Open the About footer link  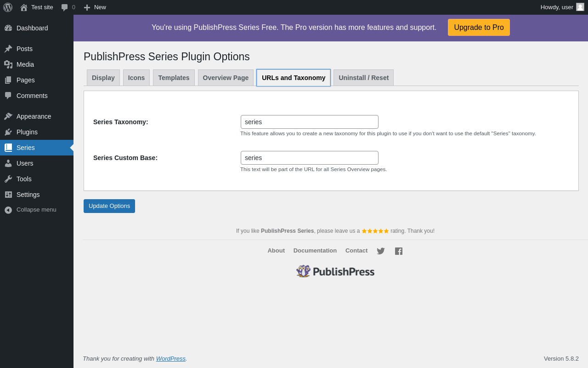276,251
